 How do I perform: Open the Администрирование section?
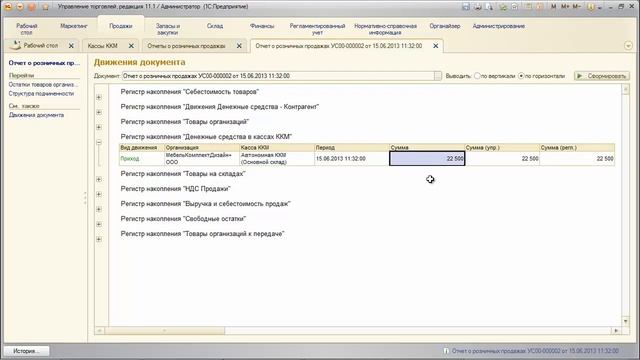click(498, 26)
